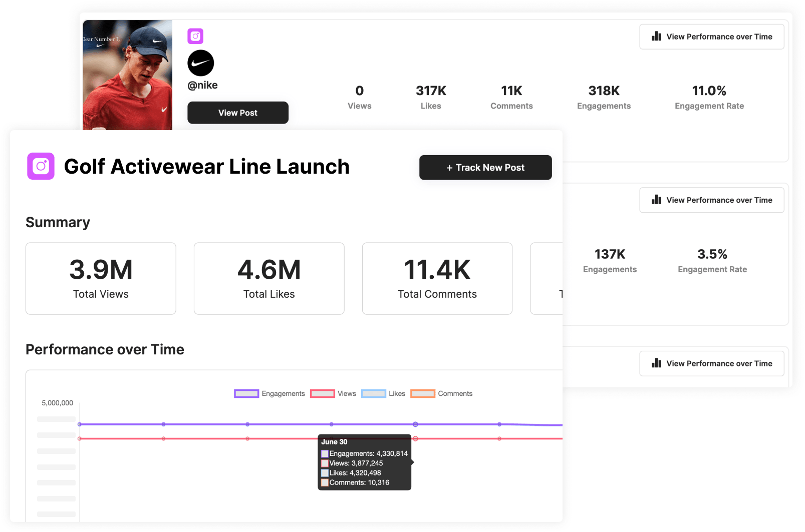The width and height of the screenshot is (805, 532).
Task: Click the June 30 Engagements data point
Action: [x=415, y=424]
